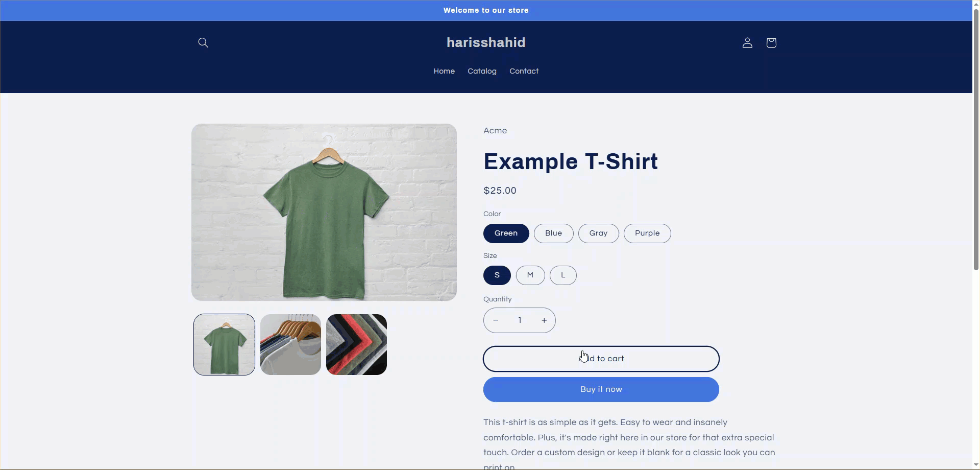This screenshot has width=980, height=470.
Task: Select the Gray color option
Action: click(599, 233)
